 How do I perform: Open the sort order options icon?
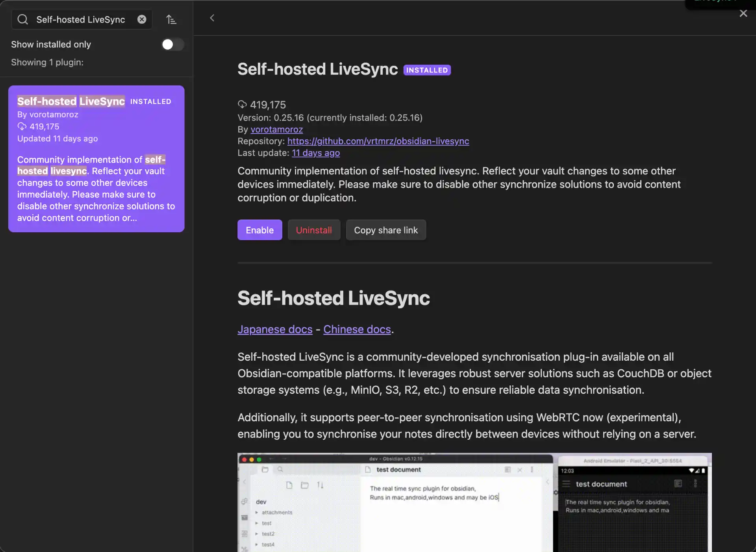pos(171,19)
